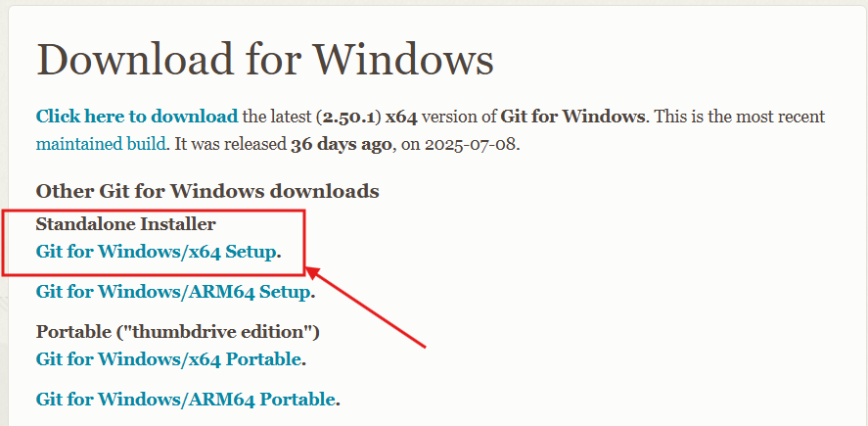Image resolution: width=868 pixels, height=426 pixels.
Task: Open the Git for Windows/ARM64 Portable link
Action: click(186, 399)
